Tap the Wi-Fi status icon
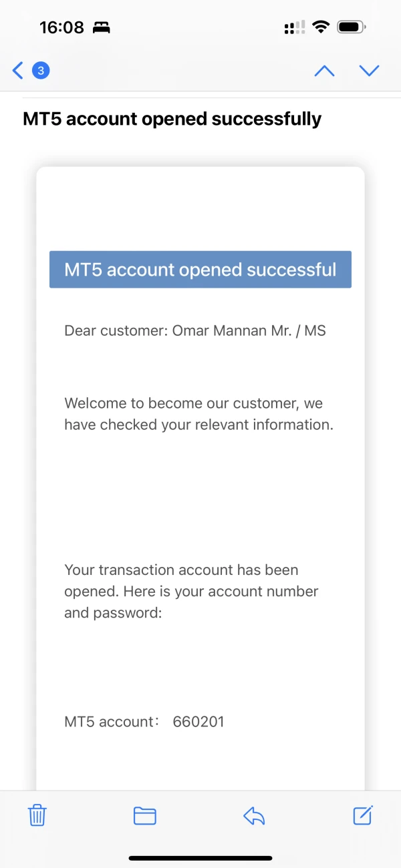 321,27
